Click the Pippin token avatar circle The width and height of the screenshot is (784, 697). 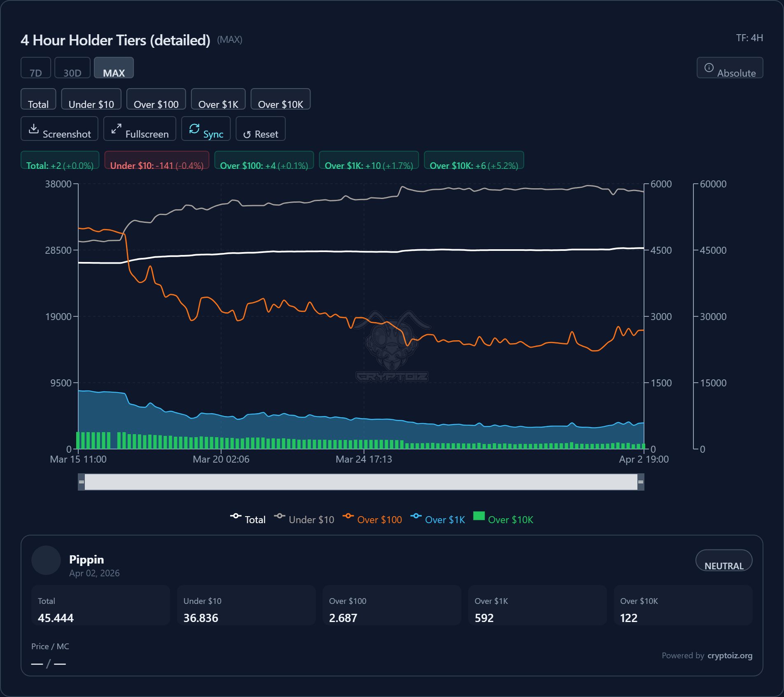46,560
